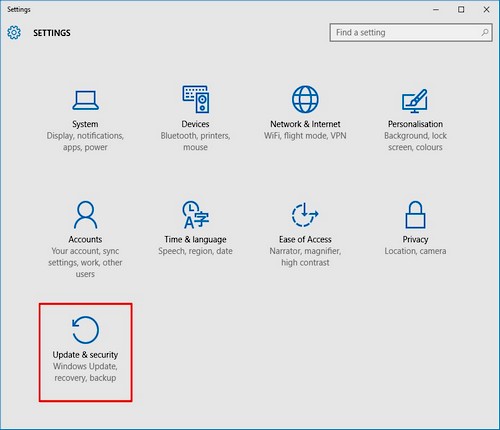
Task: Open the Personalisation paintbrush icon
Action: click(415, 101)
